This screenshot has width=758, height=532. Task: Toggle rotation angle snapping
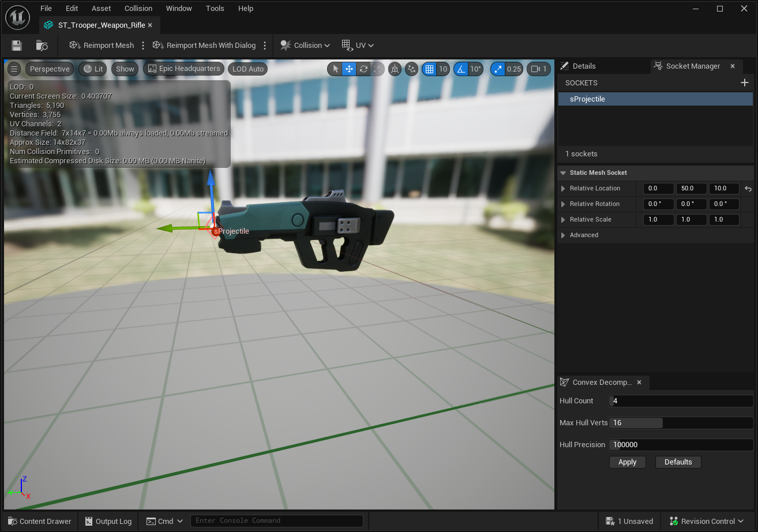click(x=461, y=69)
